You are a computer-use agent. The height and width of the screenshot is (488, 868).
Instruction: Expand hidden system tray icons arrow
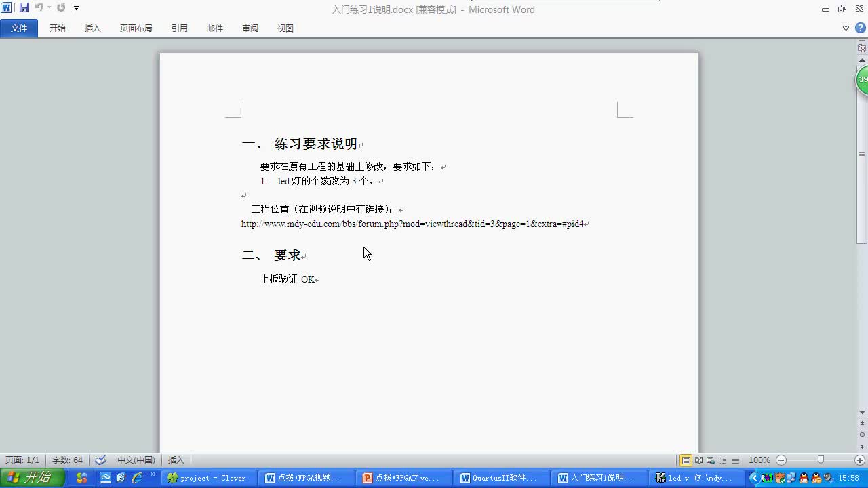tap(754, 478)
